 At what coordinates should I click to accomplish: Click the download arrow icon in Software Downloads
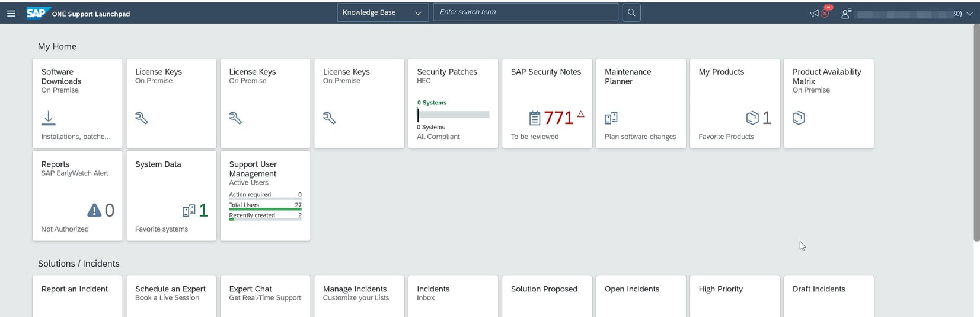tap(49, 118)
